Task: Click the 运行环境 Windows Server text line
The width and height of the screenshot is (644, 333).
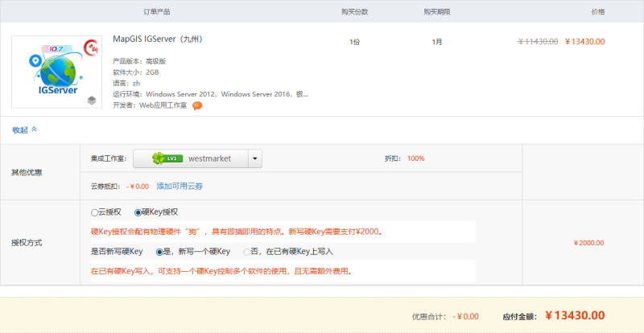Action: (x=210, y=94)
